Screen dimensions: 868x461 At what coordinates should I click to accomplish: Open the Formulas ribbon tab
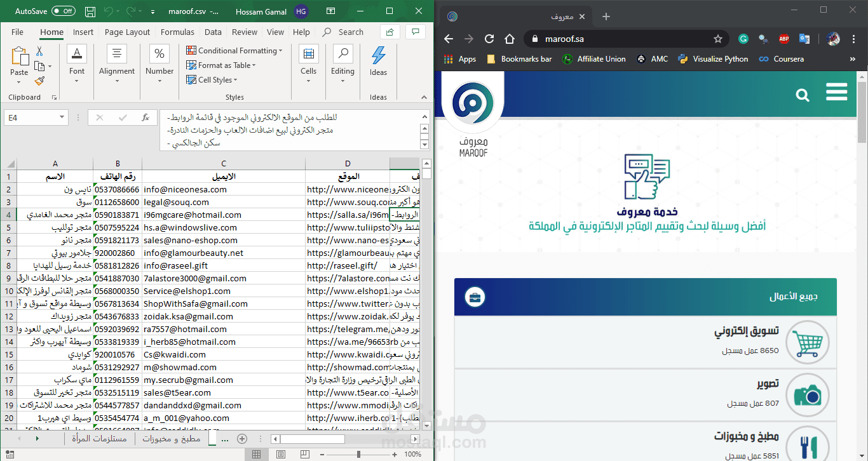(x=177, y=32)
